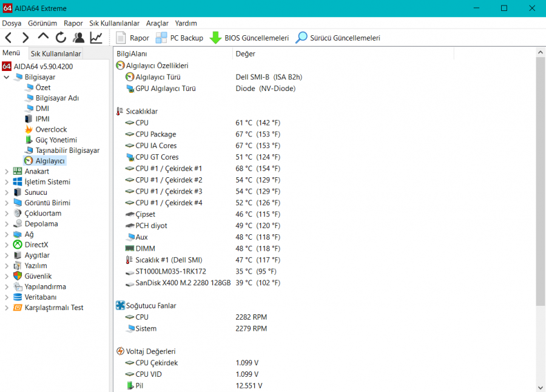This screenshot has height=392, width=546.
Task: Open PC Backup from the toolbar
Action: tap(180, 38)
